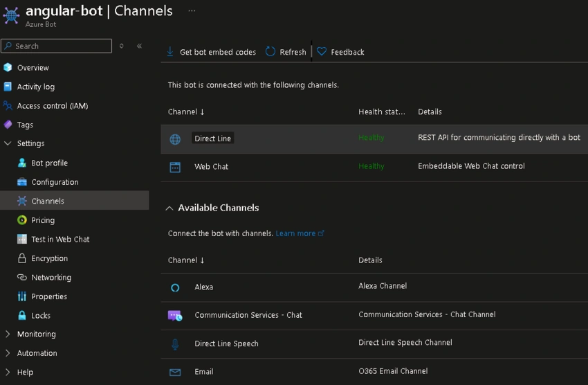Click the Pricing green circle icon

pyautogui.click(x=22, y=220)
